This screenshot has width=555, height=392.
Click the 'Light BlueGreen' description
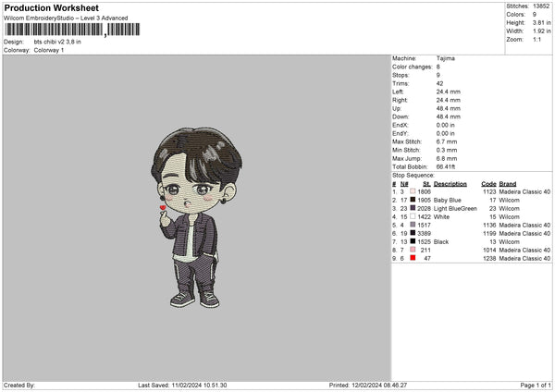(x=455, y=208)
